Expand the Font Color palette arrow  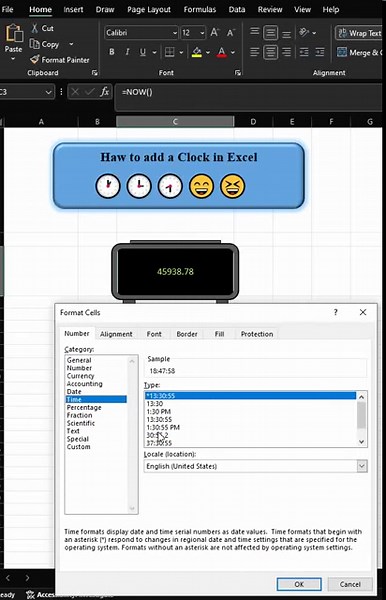[233, 52]
